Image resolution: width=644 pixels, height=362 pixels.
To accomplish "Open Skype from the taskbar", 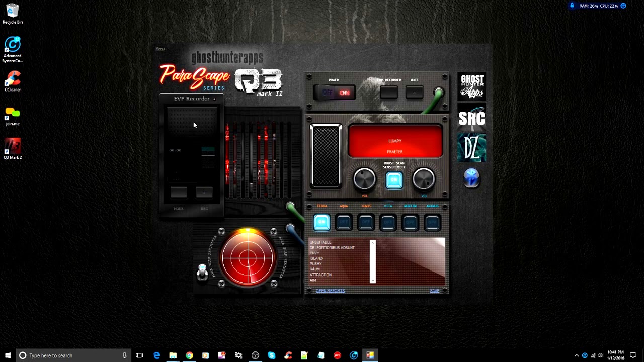I will pos(271,355).
